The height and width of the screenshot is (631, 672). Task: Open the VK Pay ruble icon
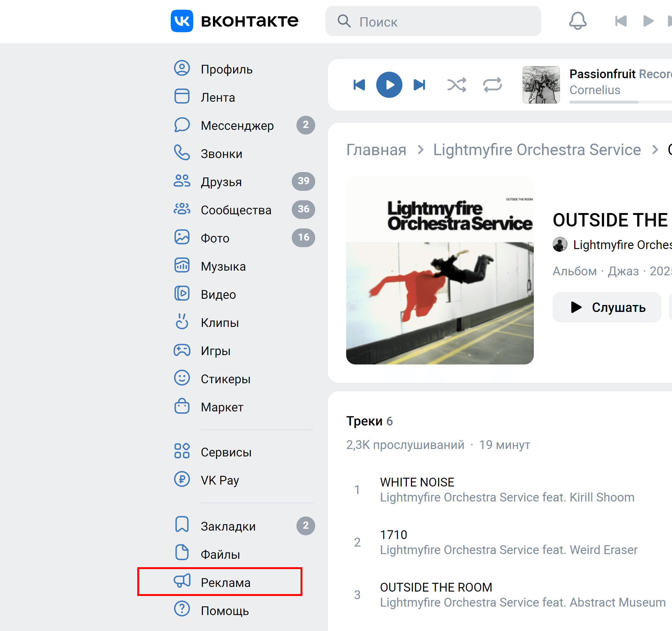tap(182, 480)
